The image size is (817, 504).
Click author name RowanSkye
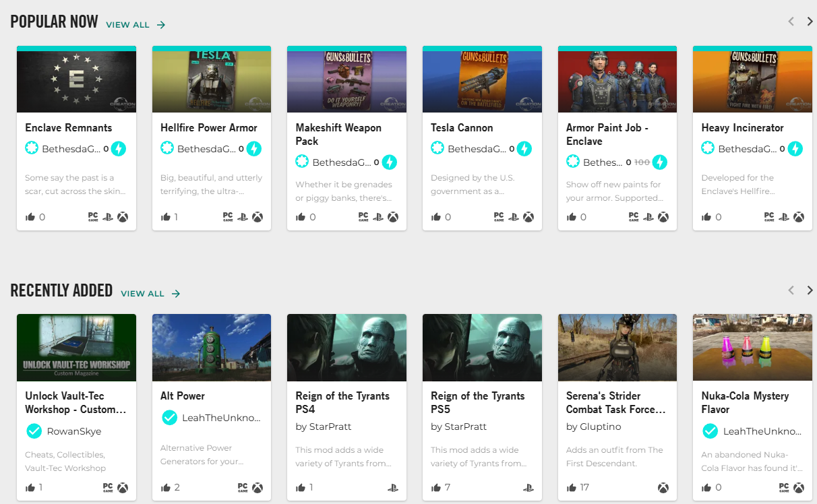pyautogui.click(x=74, y=431)
